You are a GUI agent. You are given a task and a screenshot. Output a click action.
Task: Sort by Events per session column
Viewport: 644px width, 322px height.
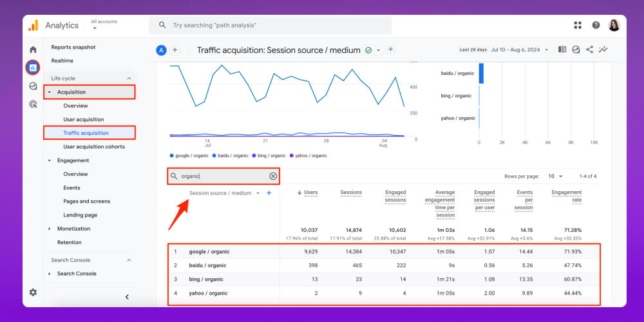524,200
